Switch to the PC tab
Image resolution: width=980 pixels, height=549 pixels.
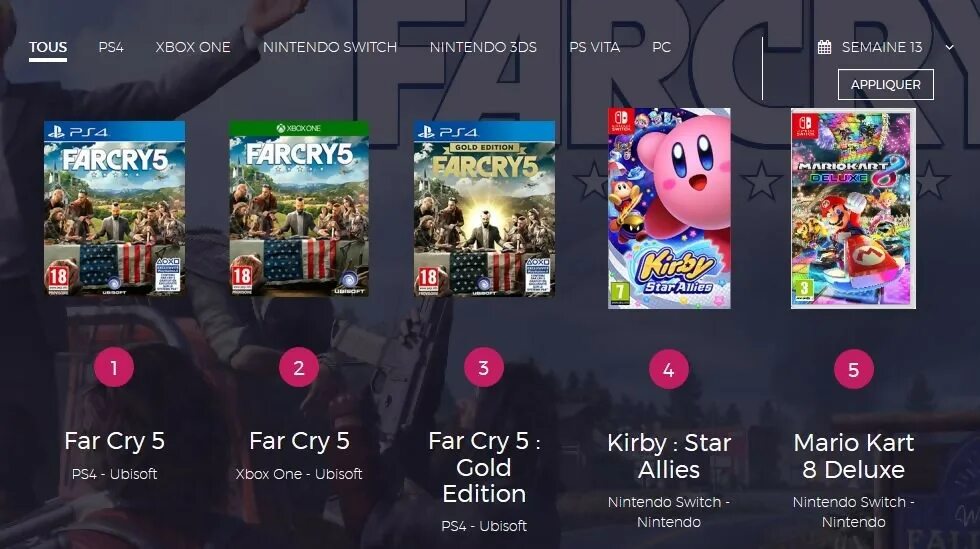[661, 47]
